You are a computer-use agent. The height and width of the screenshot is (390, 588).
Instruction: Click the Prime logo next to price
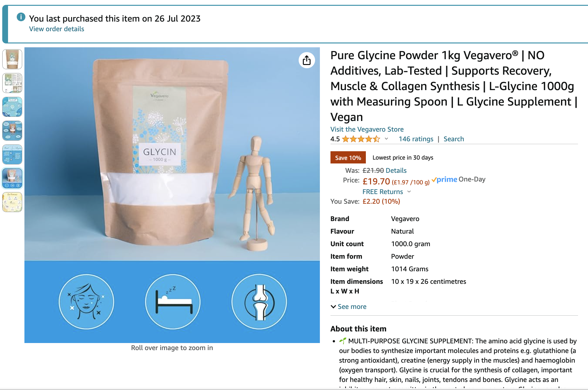445,180
